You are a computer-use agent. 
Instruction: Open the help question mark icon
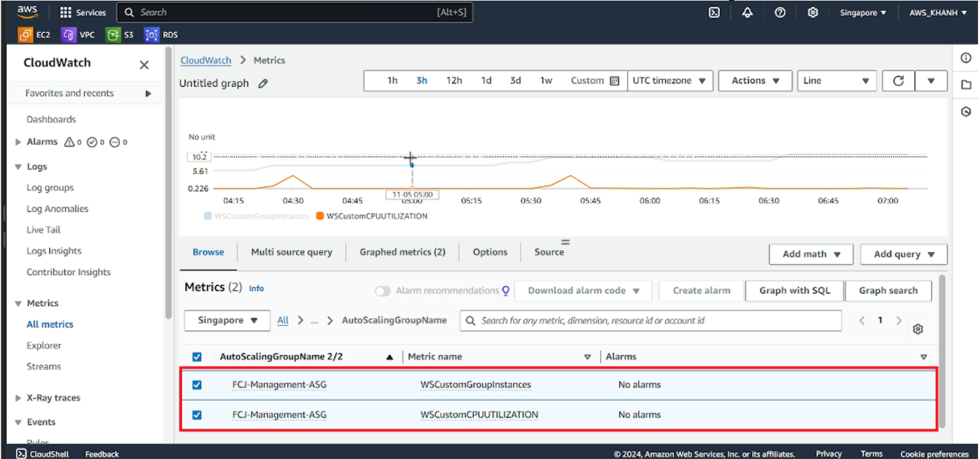coord(780,12)
